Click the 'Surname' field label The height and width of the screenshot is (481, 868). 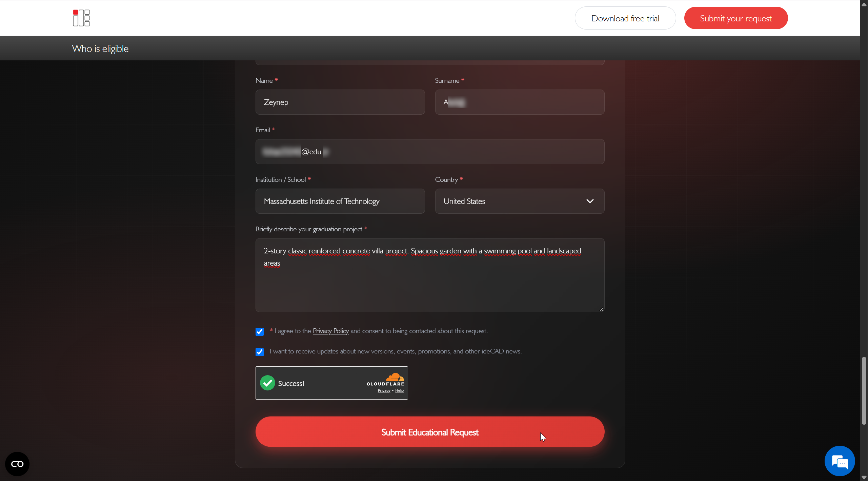pyautogui.click(x=447, y=80)
